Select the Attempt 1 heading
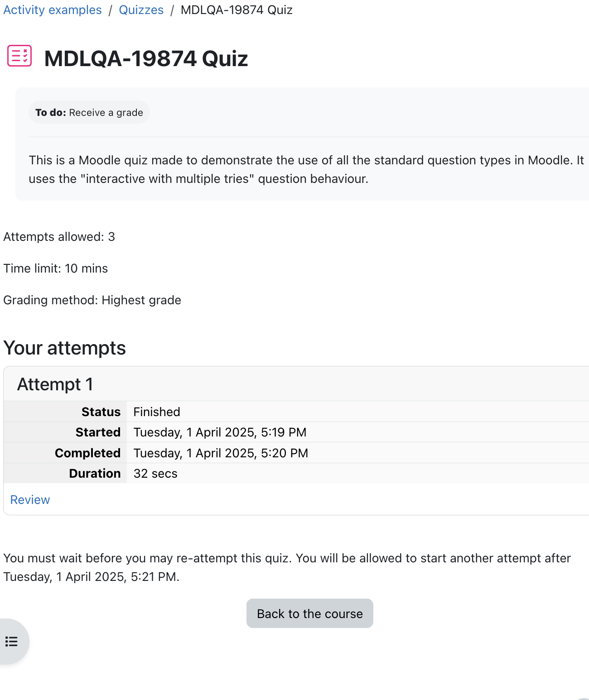This screenshot has width=589, height=700. (x=55, y=384)
